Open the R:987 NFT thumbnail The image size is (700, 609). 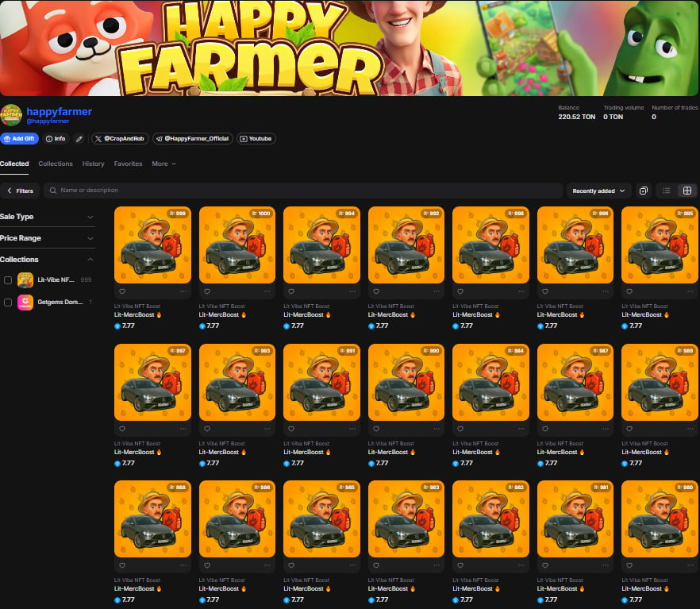(575, 382)
